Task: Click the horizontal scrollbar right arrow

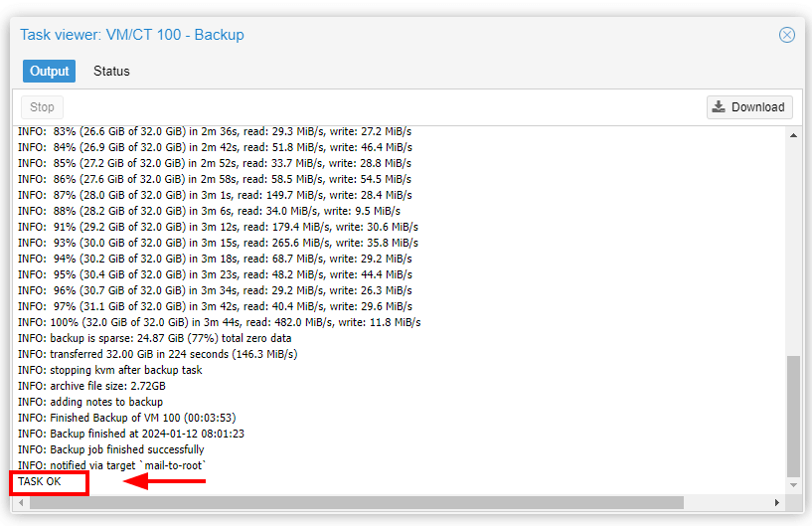Action: pyautogui.click(x=777, y=502)
